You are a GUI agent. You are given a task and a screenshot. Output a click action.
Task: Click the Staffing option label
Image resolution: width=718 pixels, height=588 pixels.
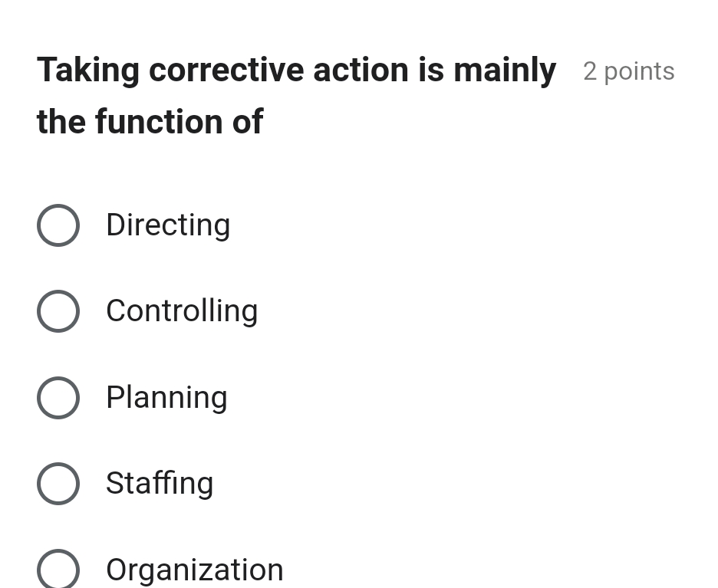[159, 483]
